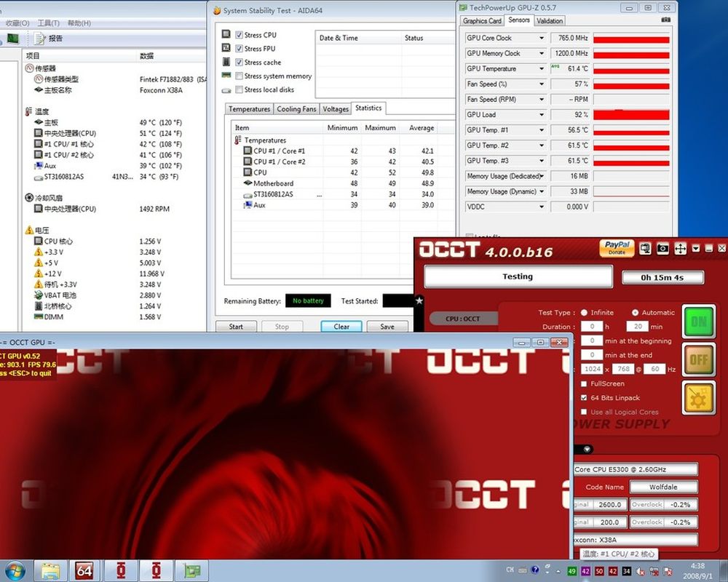Click the PayPal Donate button
728x582 pixels.
point(617,248)
